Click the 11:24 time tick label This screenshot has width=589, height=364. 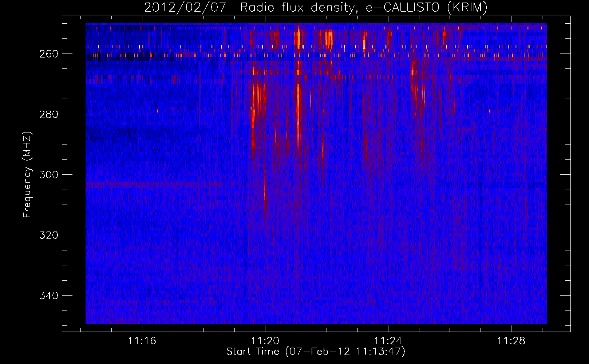click(388, 341)
